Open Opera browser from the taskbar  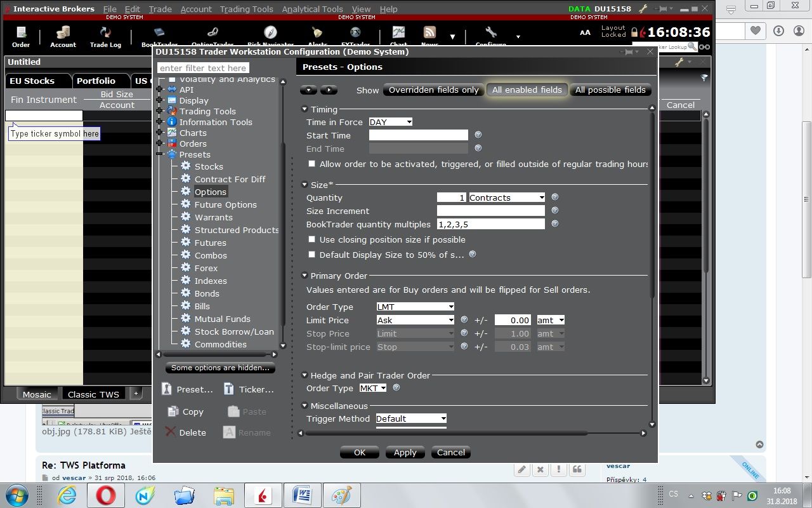click(105, 494)
